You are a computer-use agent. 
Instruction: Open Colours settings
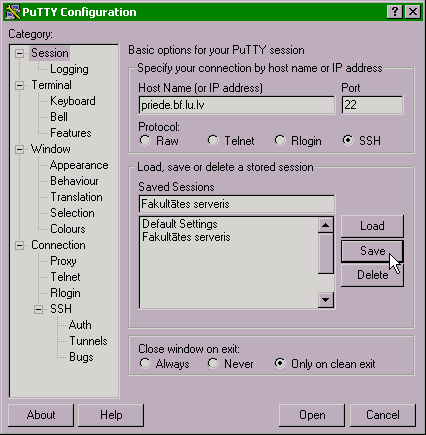pos(68,229)
